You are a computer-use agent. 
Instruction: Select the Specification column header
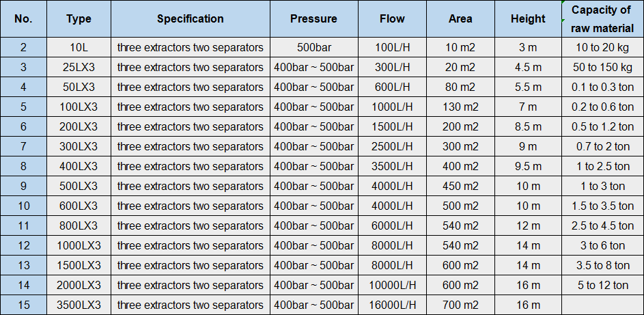pyautogui.click(x=190, y=18)
